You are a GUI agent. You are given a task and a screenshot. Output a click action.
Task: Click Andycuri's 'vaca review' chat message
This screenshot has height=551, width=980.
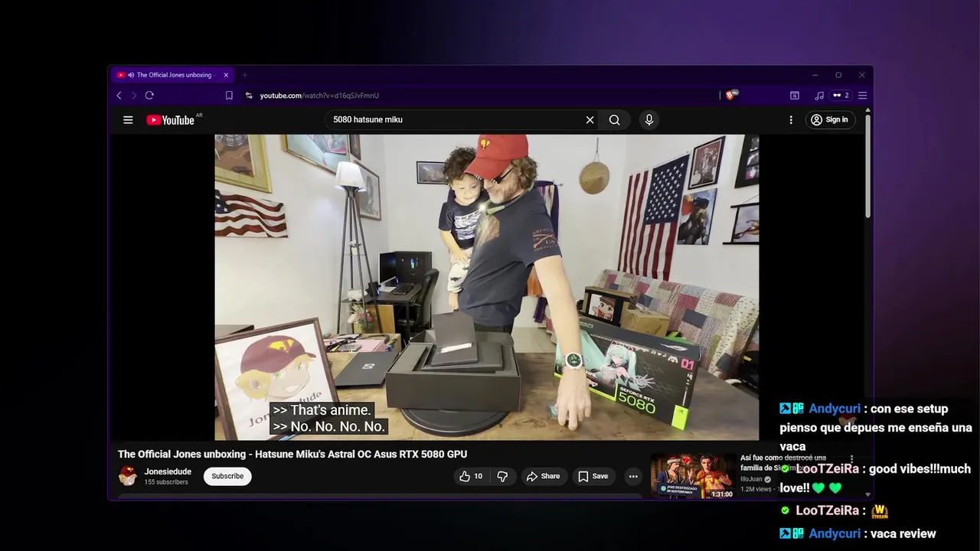(858, 533)
